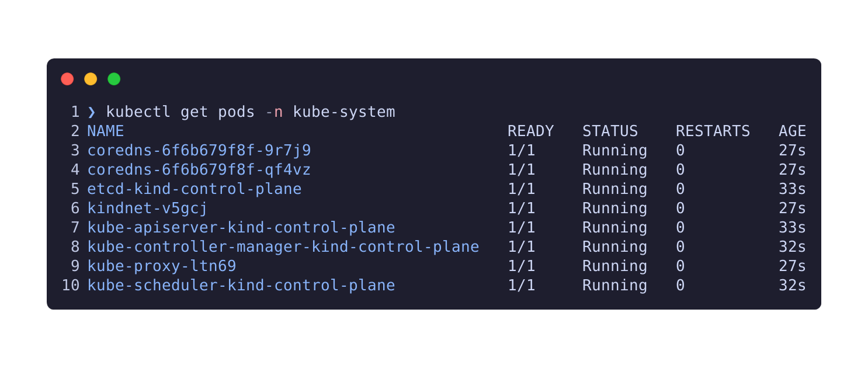Screen dimensions: 868x368
Task: Click kube-controller-manager-kind-control-plane pod name
Action: coord(283,247)
